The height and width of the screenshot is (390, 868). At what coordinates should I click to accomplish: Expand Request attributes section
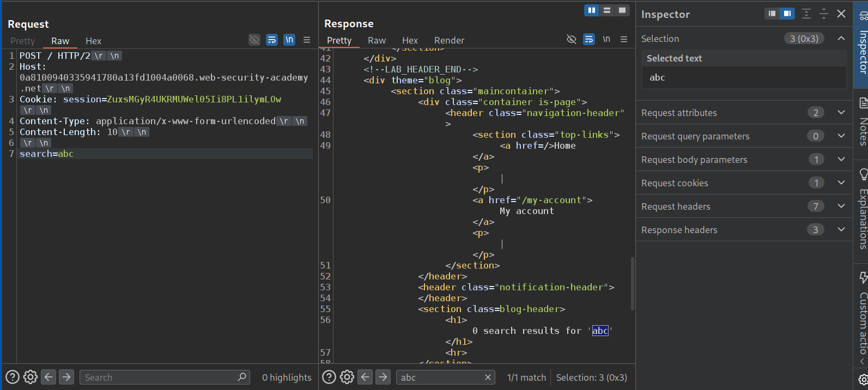pos(841,113)
